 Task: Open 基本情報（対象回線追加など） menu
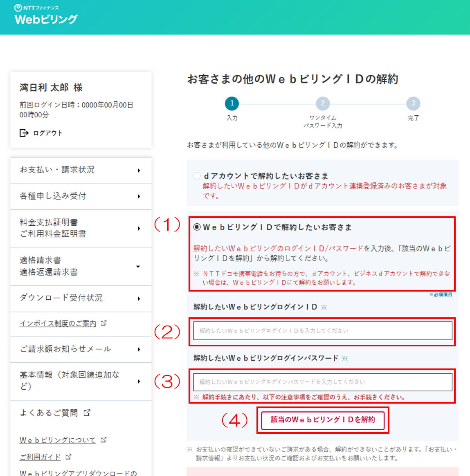click(x=81, y=381)
